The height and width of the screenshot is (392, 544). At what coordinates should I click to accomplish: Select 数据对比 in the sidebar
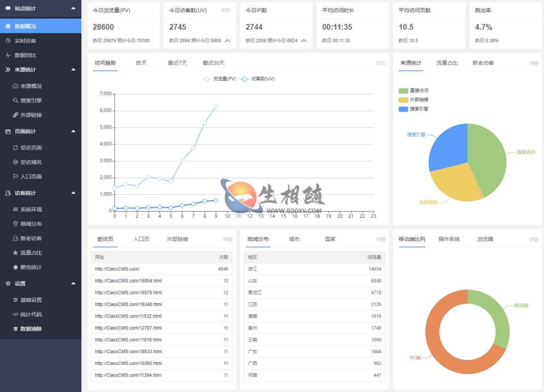[x=33, y=55]
